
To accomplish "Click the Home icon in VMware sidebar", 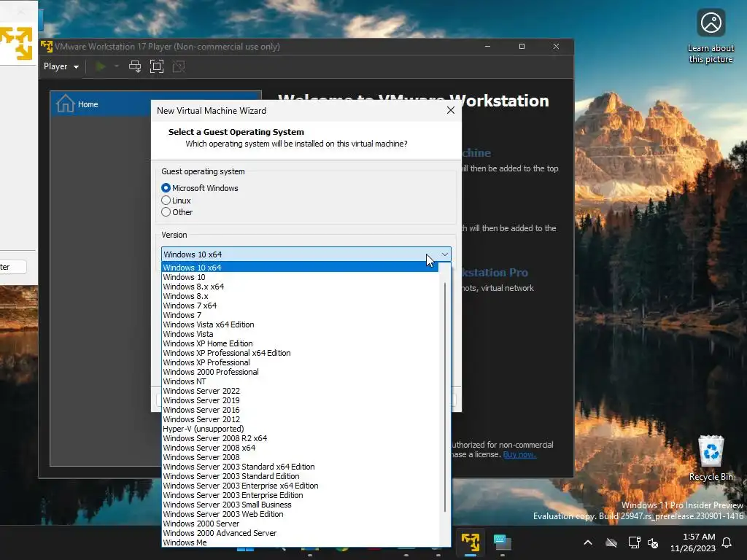I will click(x=65, y=104).
